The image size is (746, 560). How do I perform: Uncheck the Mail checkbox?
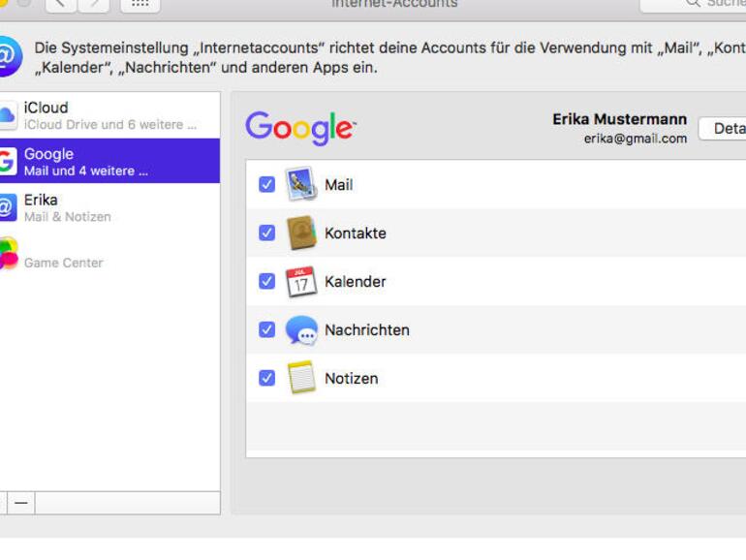click(x=266, y=184)
